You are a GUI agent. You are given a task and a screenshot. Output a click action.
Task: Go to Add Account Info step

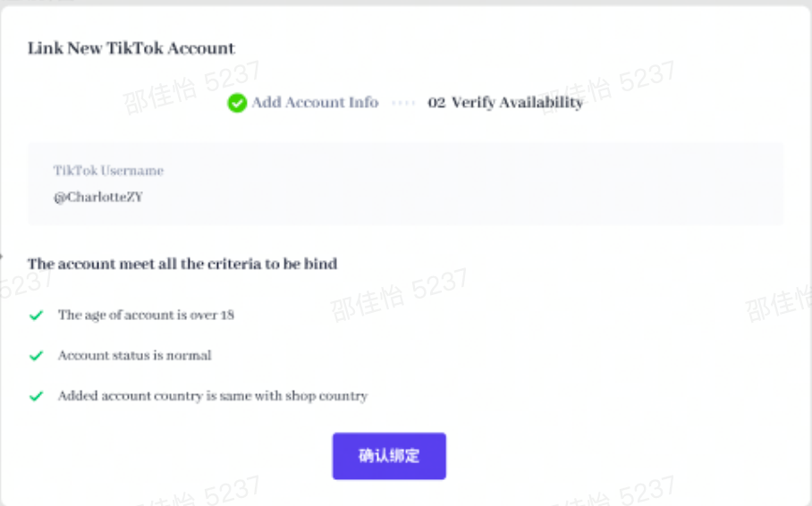(315, 103)
